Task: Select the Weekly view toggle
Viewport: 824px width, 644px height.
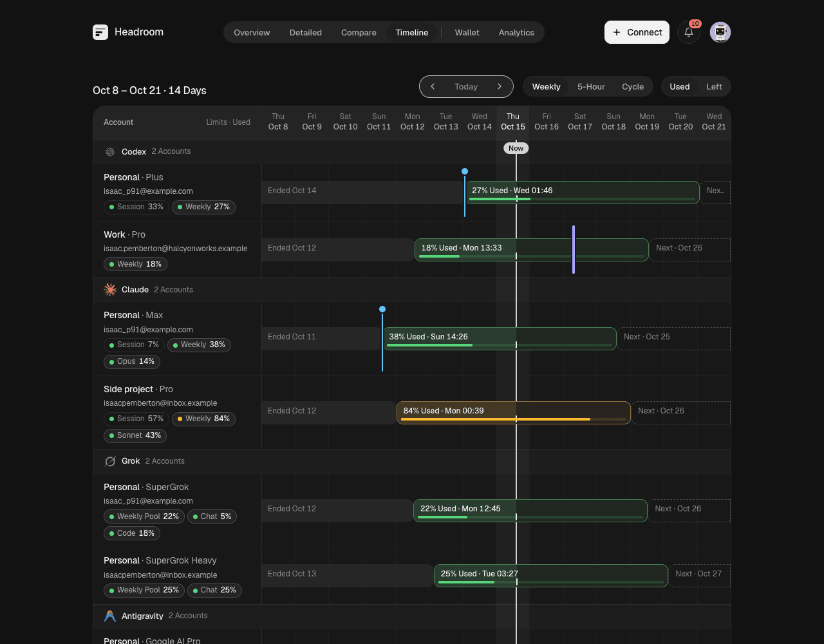Action: pos(546,86)
